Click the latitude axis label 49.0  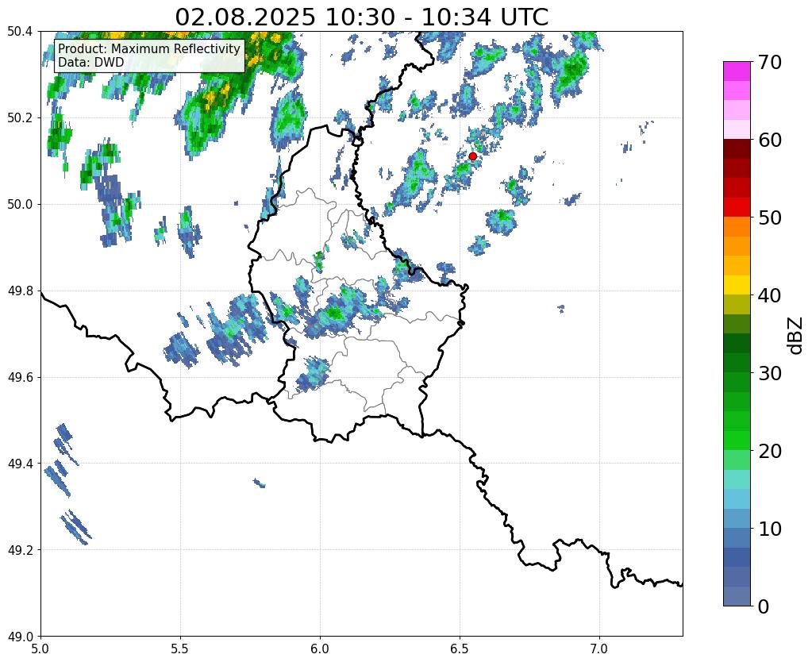click(20, 636)
